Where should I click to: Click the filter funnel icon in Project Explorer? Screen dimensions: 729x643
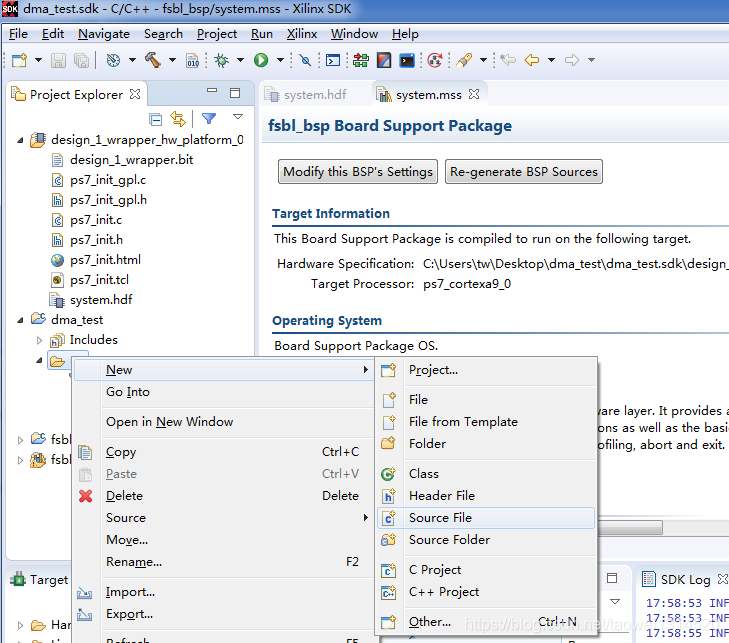point(209,119)
